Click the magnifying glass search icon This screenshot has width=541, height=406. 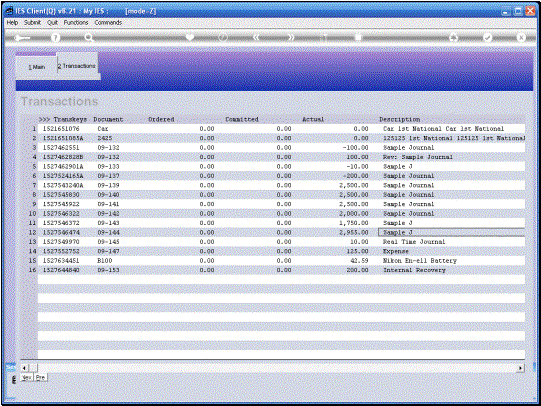89,38
